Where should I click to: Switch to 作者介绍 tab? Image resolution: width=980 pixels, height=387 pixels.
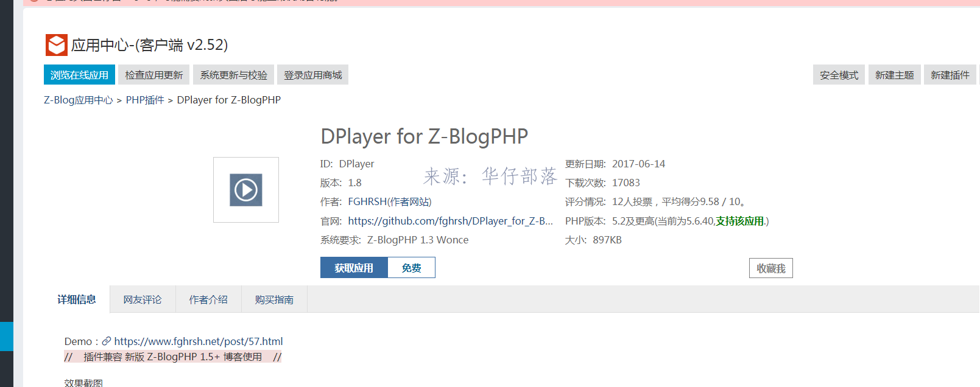pos(208,299)
